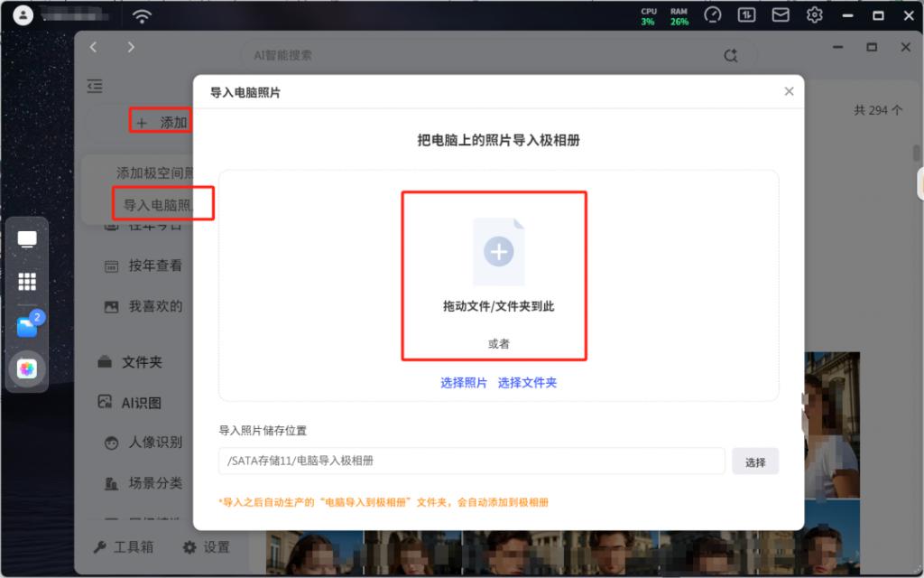Open the app grid icon in dock
This screenshot has height=578, width=924.
click(27, 282)
